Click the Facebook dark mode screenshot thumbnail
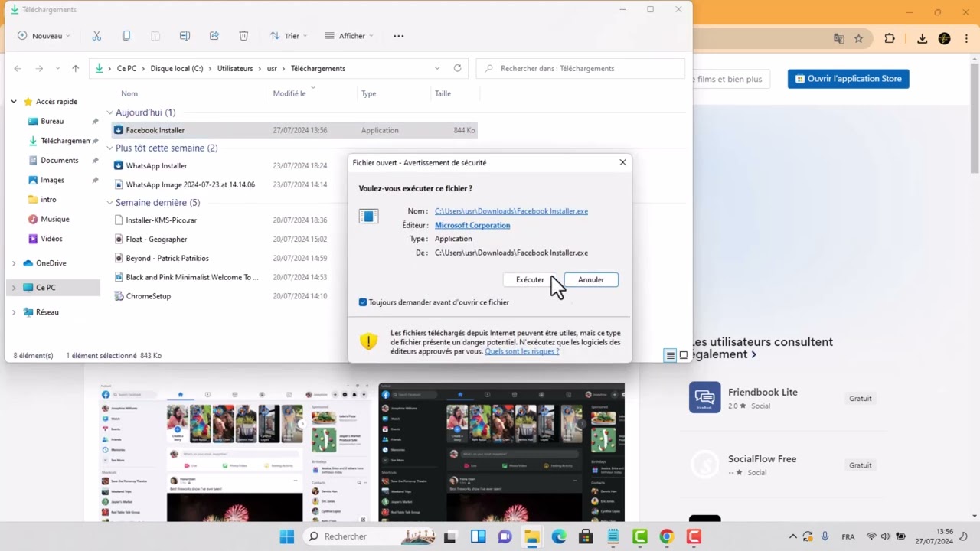 (501, 452)
